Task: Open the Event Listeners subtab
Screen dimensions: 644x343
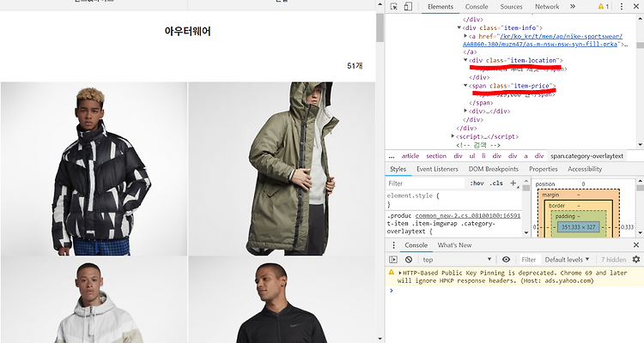Action: pos(437,169)
